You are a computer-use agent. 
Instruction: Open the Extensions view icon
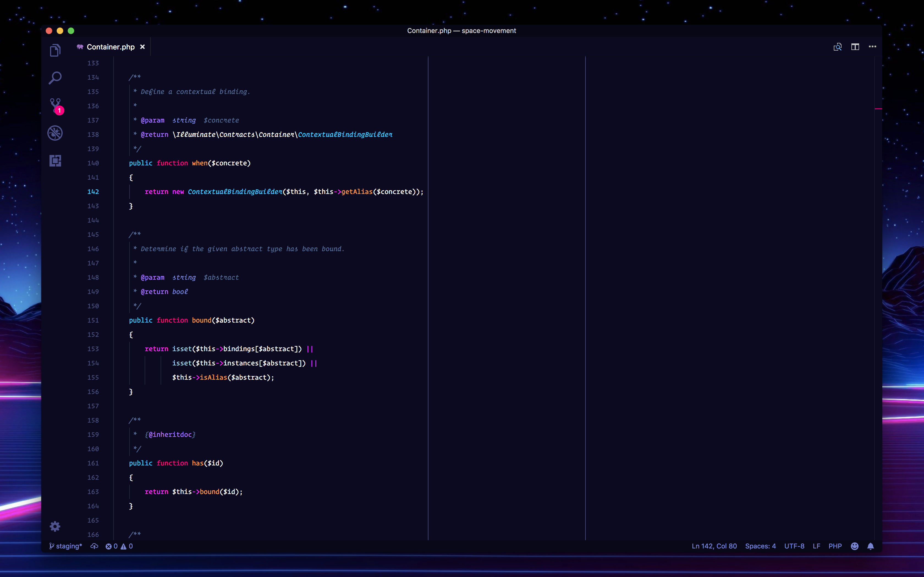pyautogui.click(x=55, y=161)
